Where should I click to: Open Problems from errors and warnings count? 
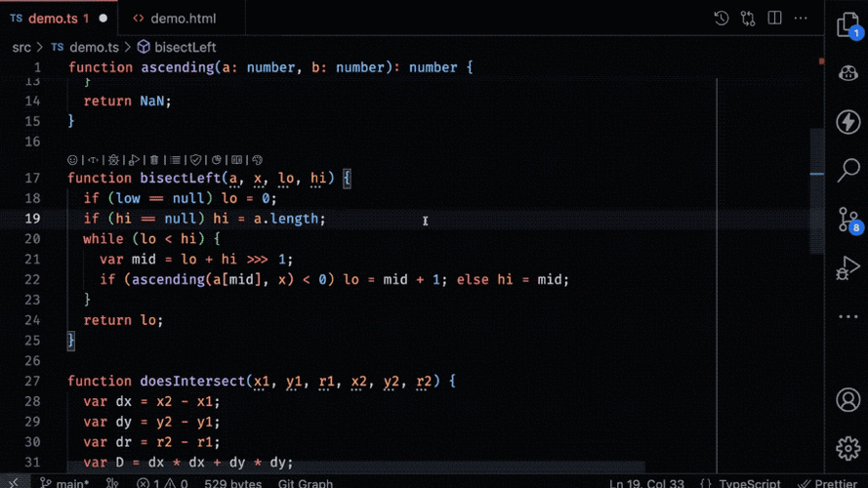162,483
